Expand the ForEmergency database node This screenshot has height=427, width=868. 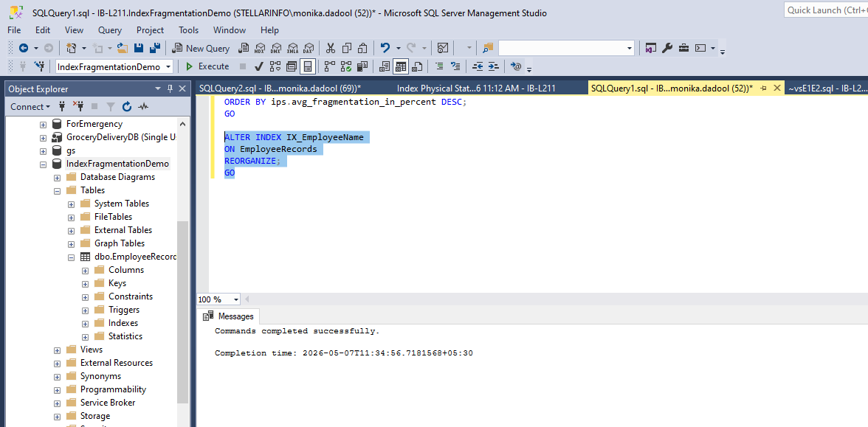43,125
